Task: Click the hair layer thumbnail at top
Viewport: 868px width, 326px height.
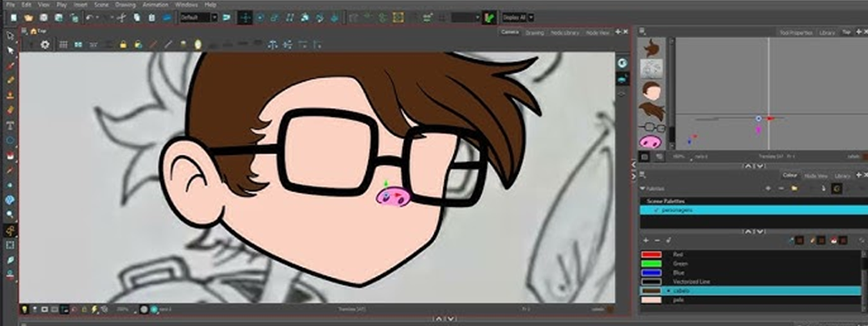Action: [x=652, y=48]
